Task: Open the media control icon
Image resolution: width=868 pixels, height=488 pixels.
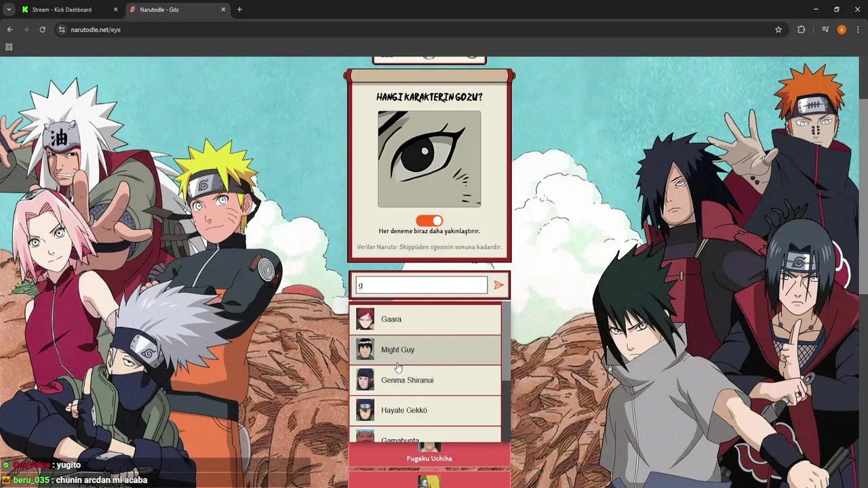Action: (825, 30)
